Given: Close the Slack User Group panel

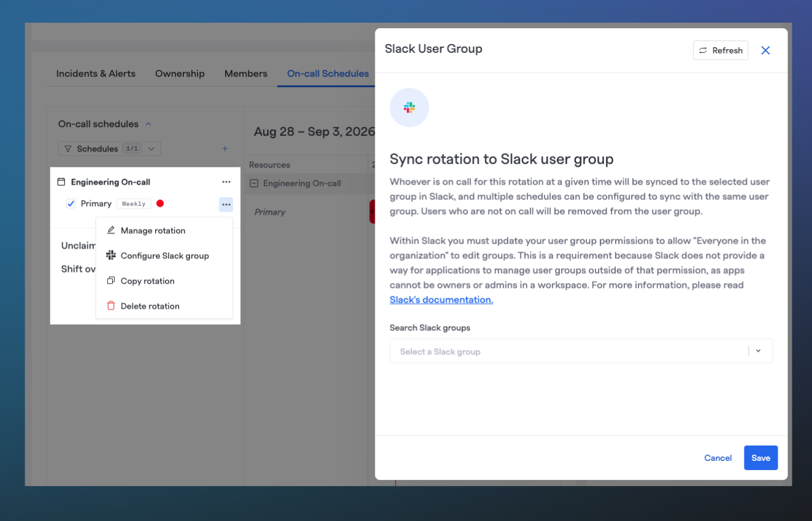Looking at the screenshot, I should click(765, 50).
